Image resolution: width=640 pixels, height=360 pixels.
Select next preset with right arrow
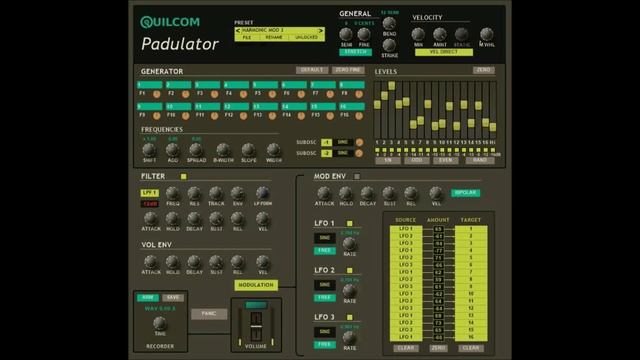(x=321, y=31)
